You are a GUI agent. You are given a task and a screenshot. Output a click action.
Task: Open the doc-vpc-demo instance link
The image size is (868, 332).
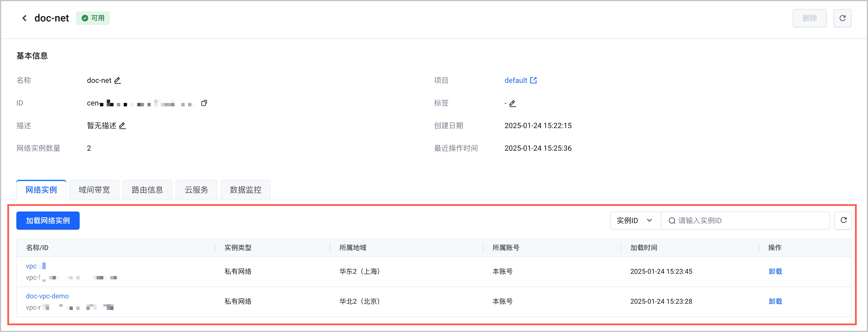click(47, 296)
